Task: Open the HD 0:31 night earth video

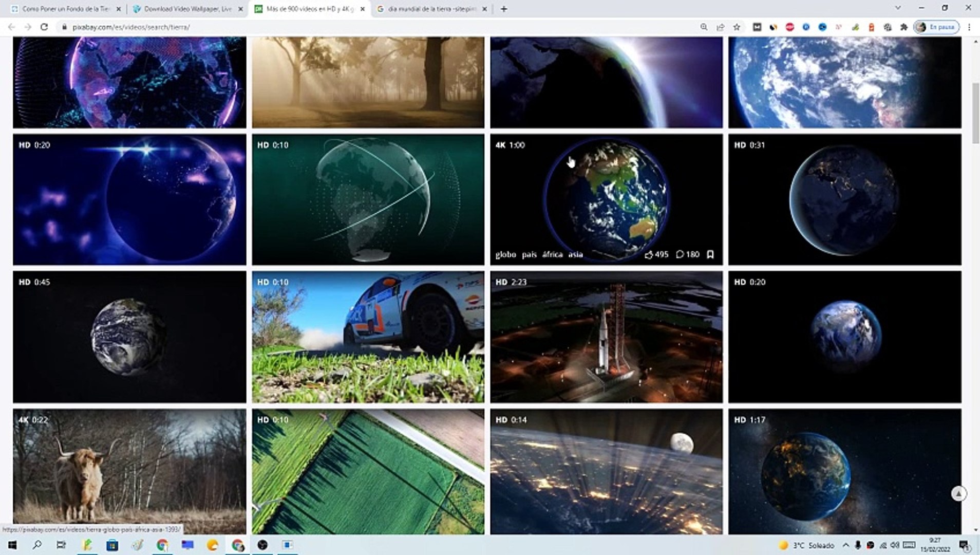Action: [844, 199]
